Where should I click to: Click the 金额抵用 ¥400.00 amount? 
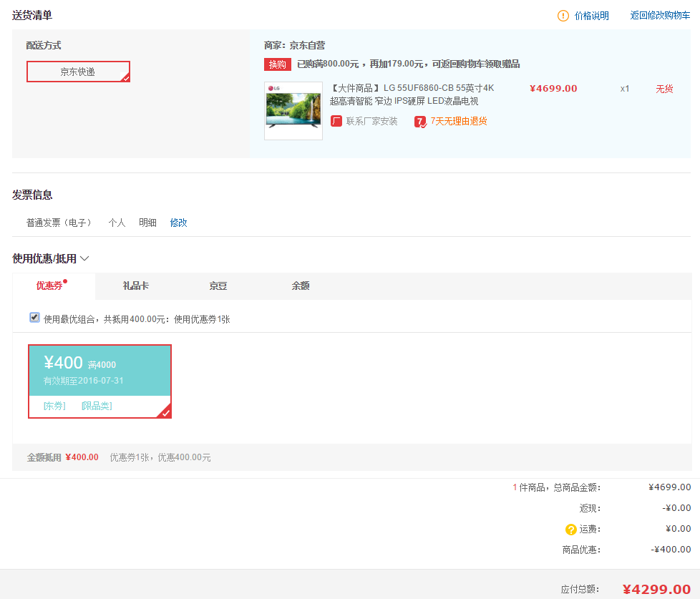pyautogui.click(x=82, y=457)
